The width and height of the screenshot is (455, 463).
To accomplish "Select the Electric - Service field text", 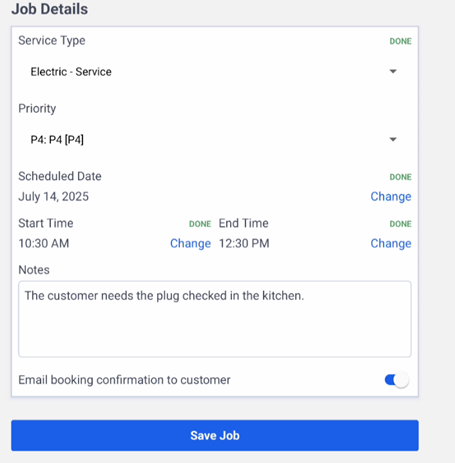I will [71, 72].
